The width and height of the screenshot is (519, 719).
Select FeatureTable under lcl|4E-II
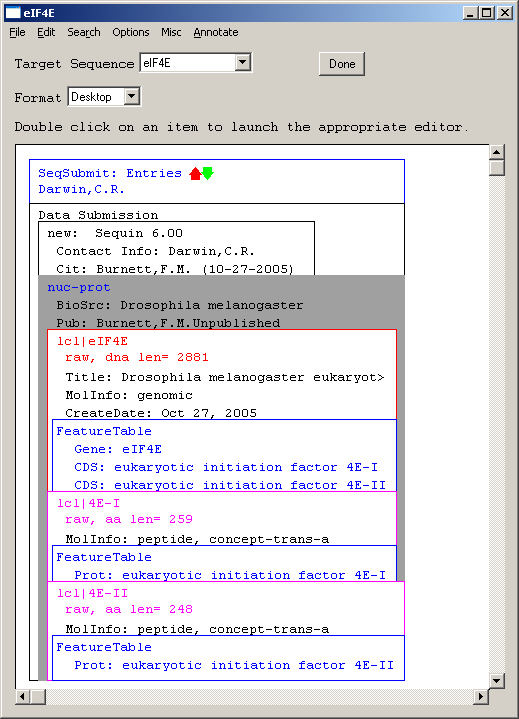(x=104, y=647)
